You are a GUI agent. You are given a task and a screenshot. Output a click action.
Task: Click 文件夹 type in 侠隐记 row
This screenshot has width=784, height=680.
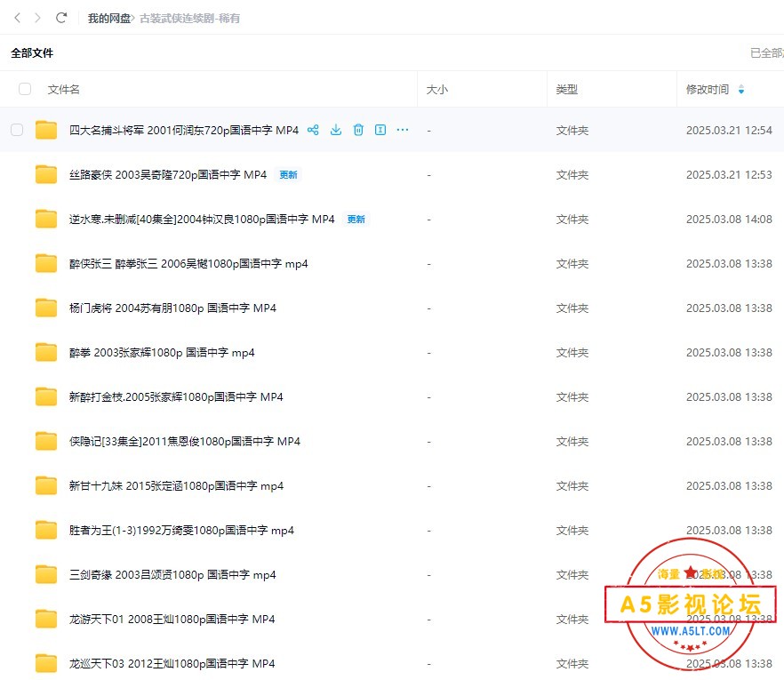coord(572,442)
